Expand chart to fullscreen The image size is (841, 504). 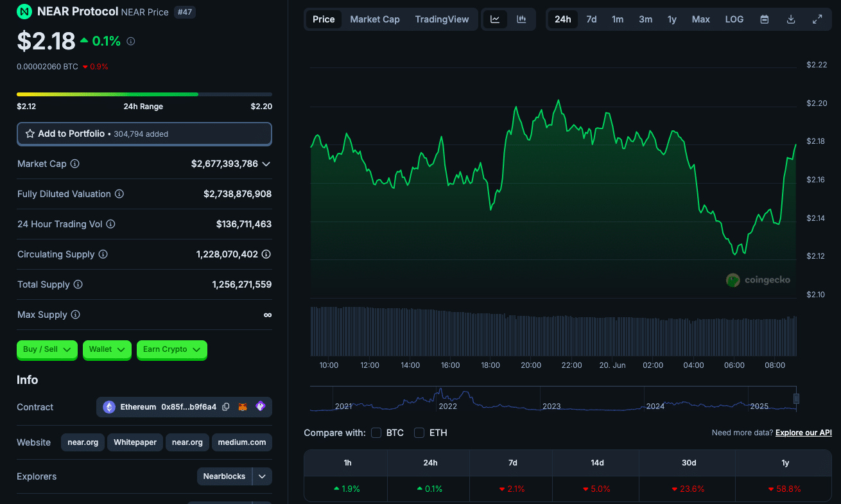click(x=817, y=19)
